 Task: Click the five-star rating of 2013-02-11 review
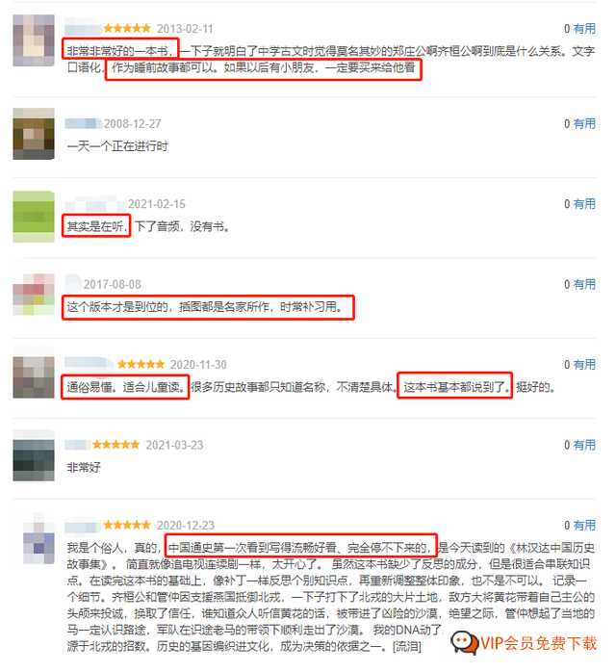pyautogui.click(x=127, y=28)
